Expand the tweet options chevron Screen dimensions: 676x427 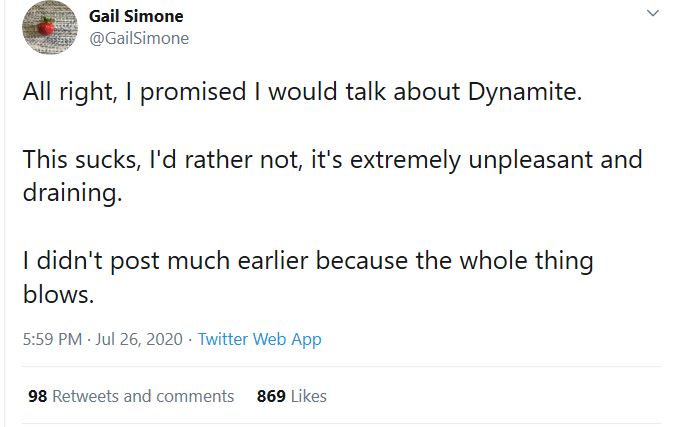click(x=653, y=14)
